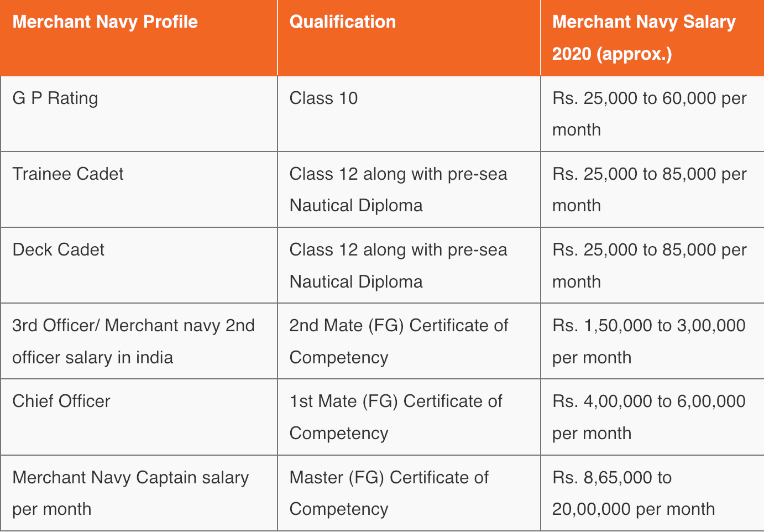Click Trainee Cadet's Rs. 25,000 to 85,000 salary
The width and height of the screenshot is (764, 532).
[652, 189]
